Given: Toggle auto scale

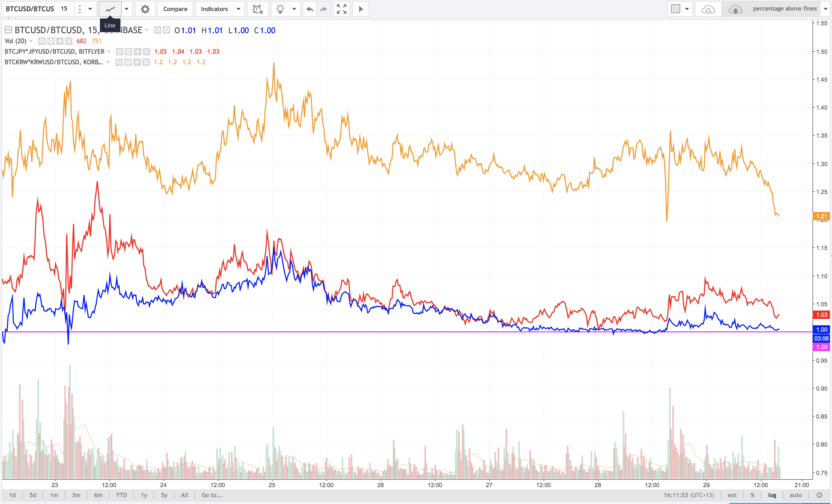Looking at the screenshot, I should [796, 495].
